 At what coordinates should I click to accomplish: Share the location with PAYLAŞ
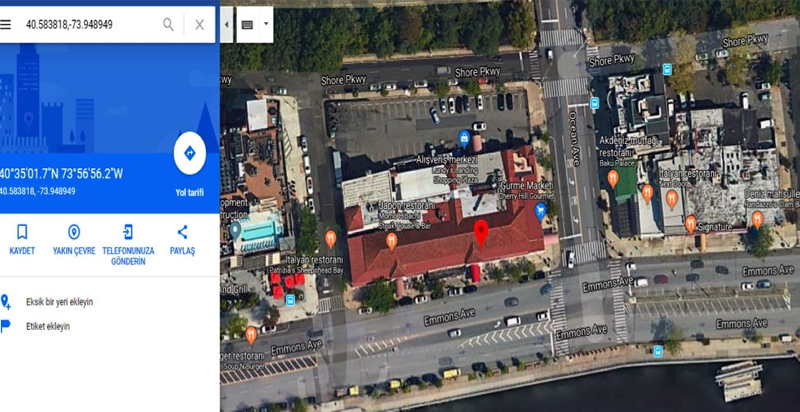pyautogui.click(x=182, y=240)
